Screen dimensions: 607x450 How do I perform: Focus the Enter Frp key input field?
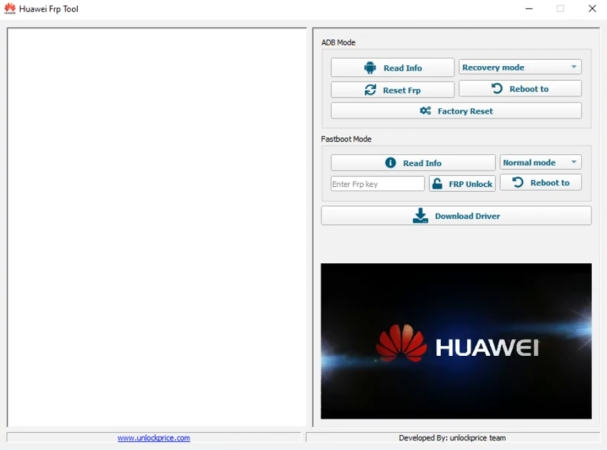click(377, 184)
